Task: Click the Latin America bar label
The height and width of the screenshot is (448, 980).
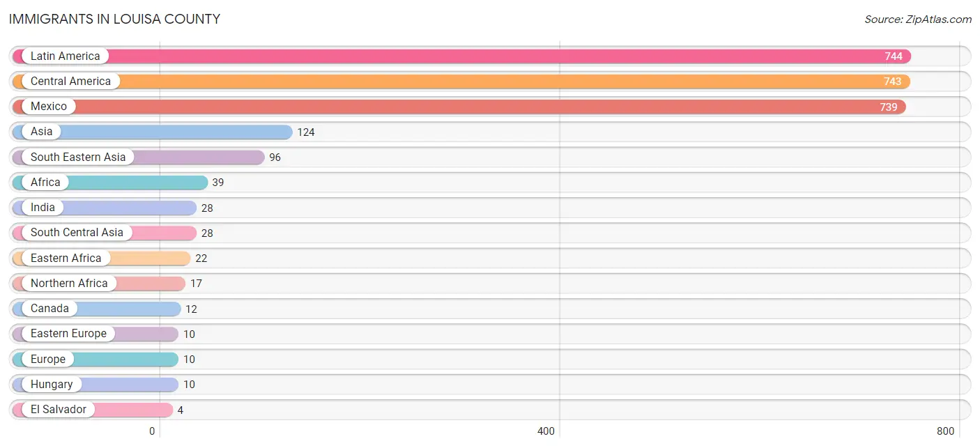Action: pyautogui.click(x=65, y=56)
